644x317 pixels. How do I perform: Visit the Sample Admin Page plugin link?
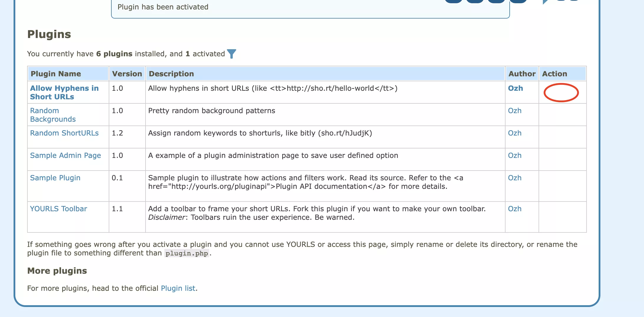65,156
